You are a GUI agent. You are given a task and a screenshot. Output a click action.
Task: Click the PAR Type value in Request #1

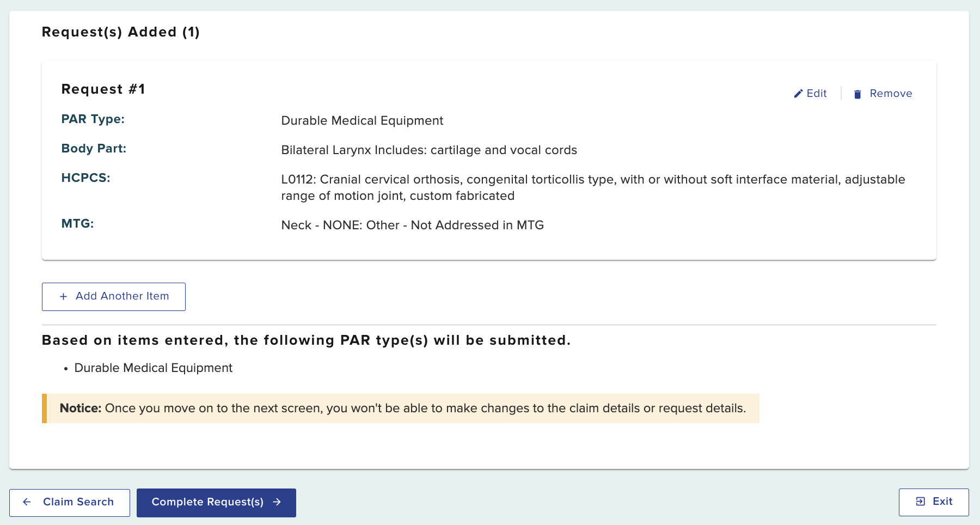tap(362, 121)
